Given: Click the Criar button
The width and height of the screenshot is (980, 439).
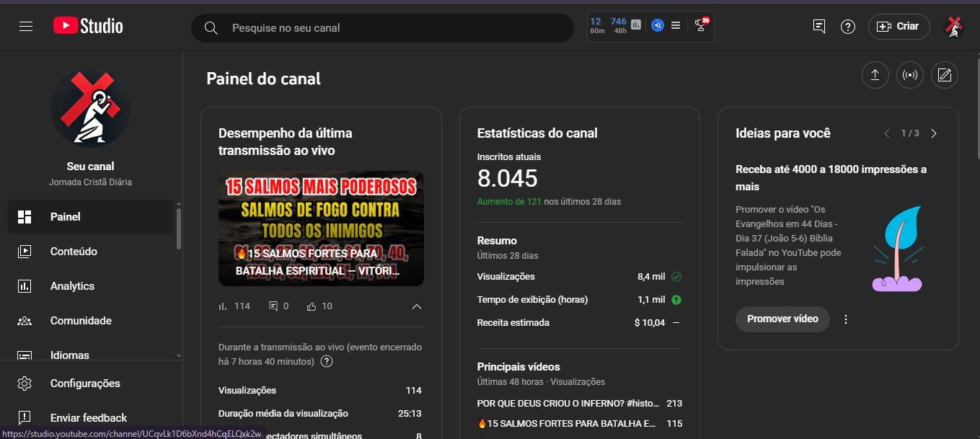Looking at the screenshot, I should click(x=899, y=27).
